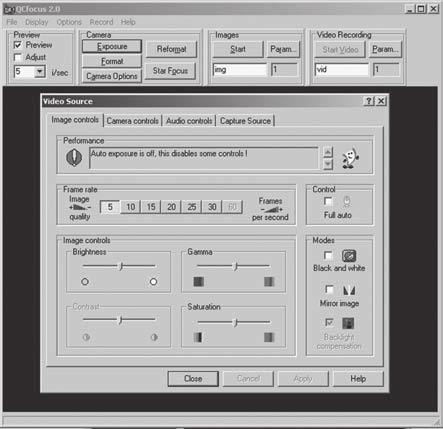Click the Saturation slider

pos(234,322)
